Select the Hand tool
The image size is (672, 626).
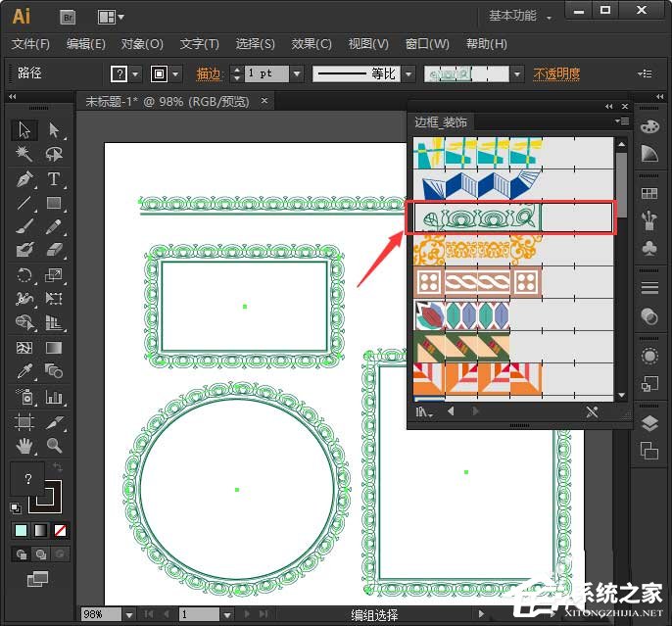click(24, 446)
